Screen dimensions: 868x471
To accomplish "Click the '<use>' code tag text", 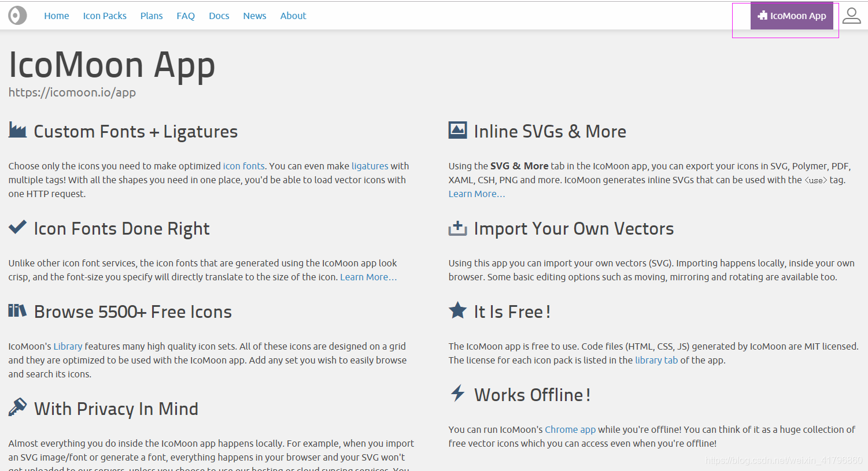I will pyautogui.click(x=816, y=180).
